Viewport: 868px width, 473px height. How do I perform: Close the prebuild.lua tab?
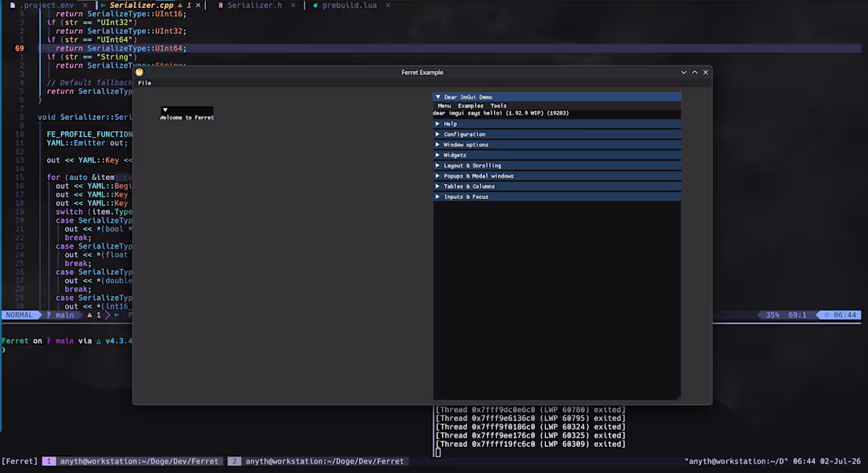[x=388, y=5]
